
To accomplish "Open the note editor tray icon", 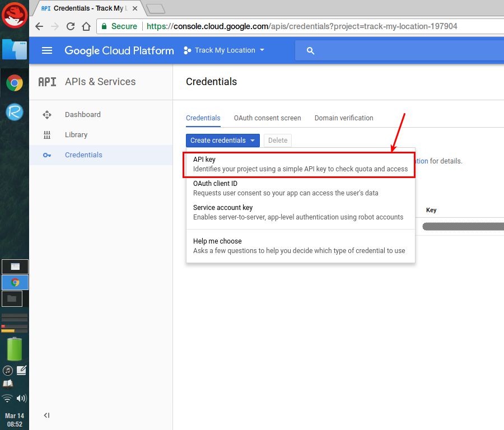I will coord(21,371).
